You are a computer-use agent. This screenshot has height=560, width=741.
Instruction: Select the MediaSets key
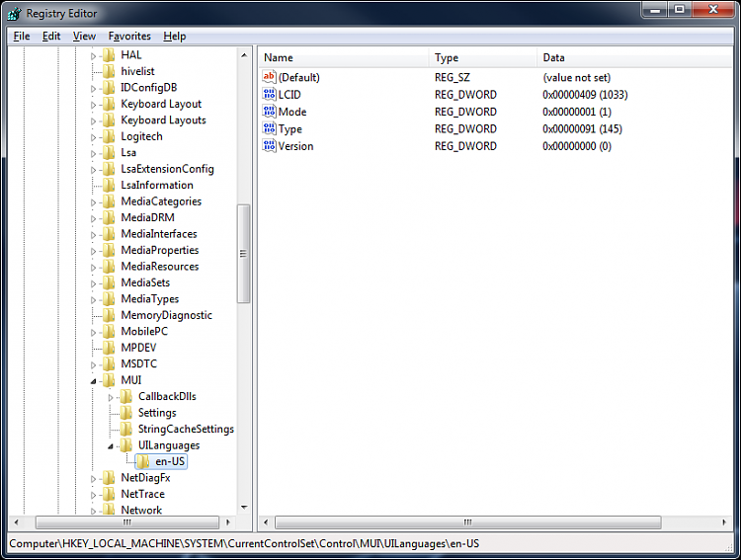(x=145, y=282)
